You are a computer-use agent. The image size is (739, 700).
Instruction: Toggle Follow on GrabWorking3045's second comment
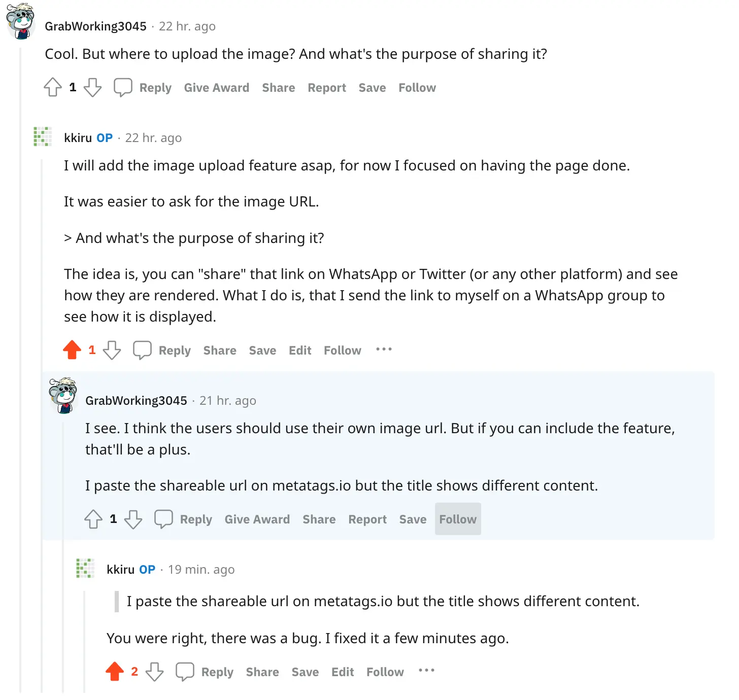(457, 519)
